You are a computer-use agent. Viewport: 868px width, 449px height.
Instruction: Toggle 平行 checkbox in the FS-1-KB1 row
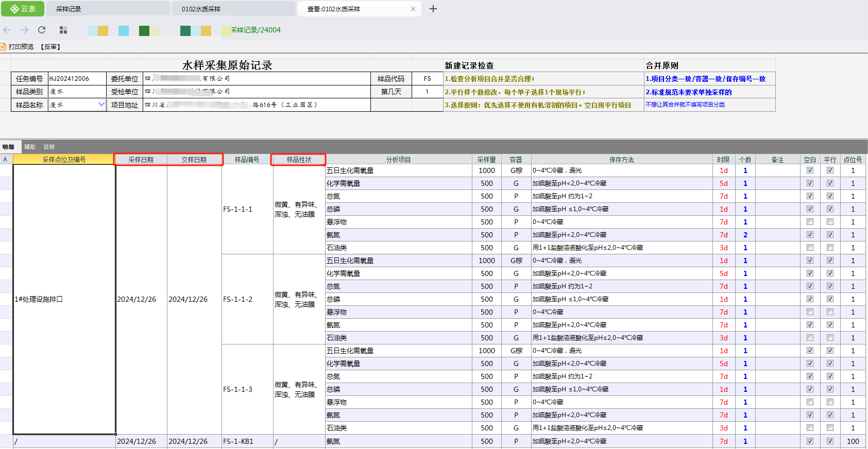[830, 441]
